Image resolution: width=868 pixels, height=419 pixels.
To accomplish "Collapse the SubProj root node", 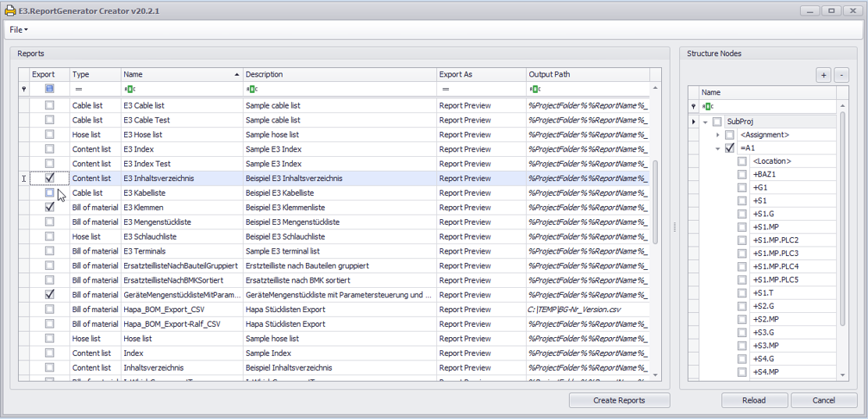I will pyautogui.click(x=706, y=122).
